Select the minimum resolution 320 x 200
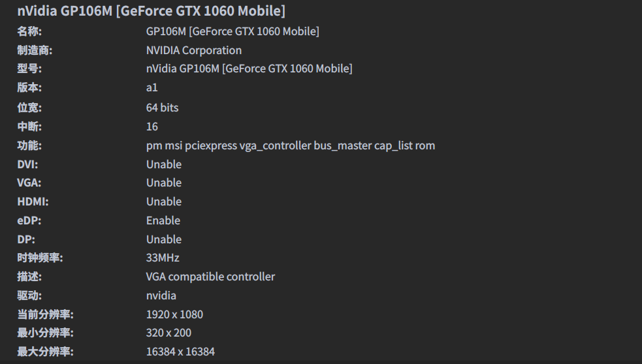 coord(169,333)
